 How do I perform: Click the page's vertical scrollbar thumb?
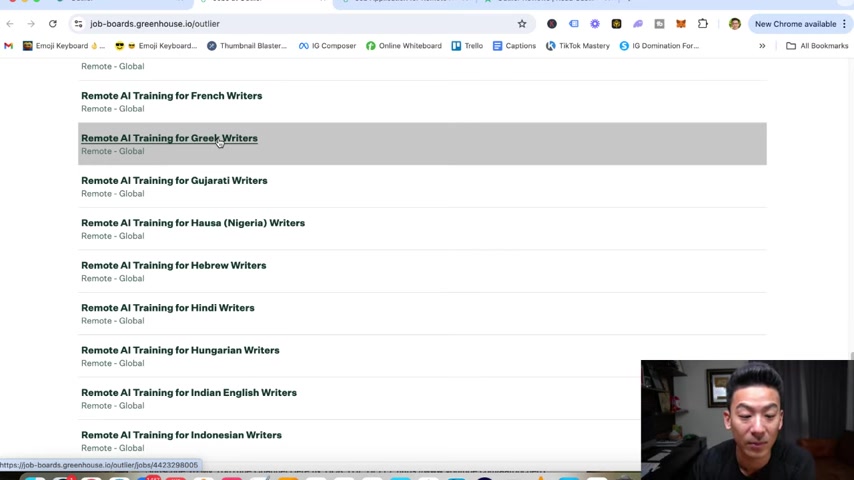[851, 356]
